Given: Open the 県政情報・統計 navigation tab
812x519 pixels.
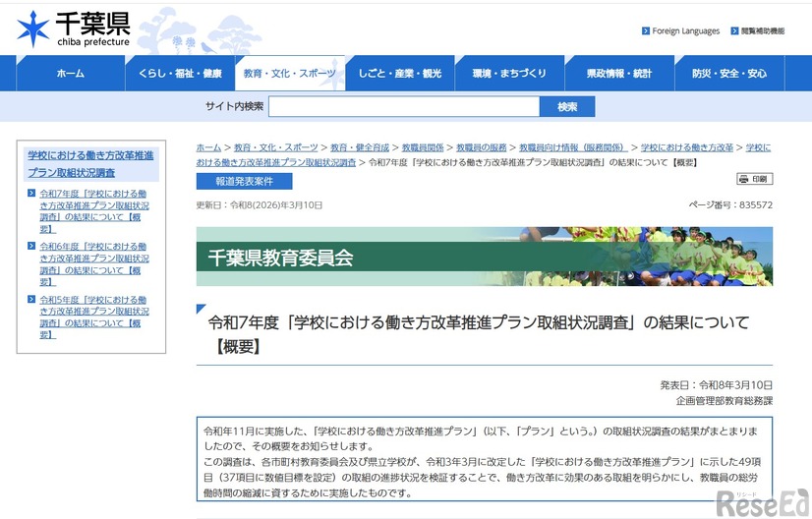Looking at the screenshot, I should pyautogui.click(x=619, y=73).
